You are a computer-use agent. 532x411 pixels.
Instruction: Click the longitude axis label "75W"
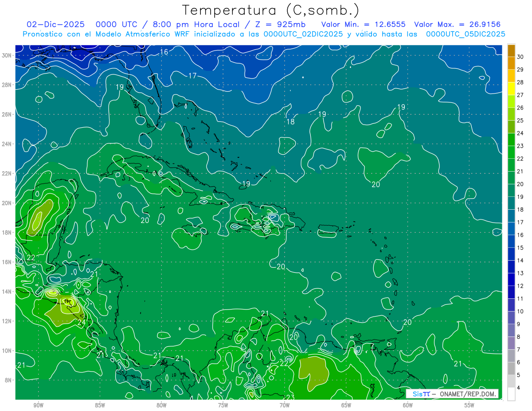(223, 405)
